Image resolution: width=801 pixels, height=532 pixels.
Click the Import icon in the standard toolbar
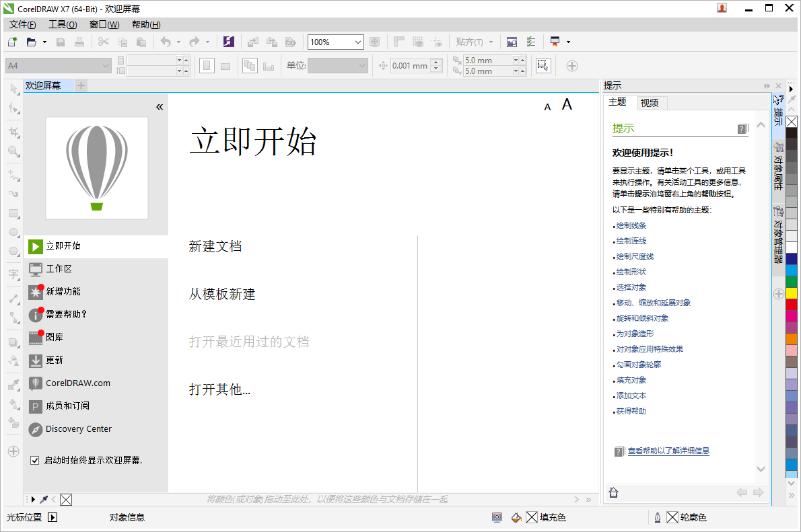253,42
